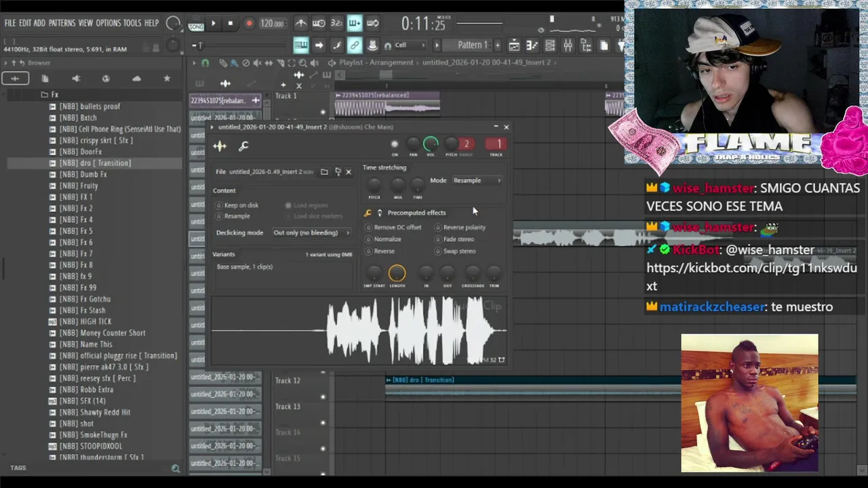Viewport: 868px width, 488px height.
Task: Click the Play transport button
Action: coord(213,24)
